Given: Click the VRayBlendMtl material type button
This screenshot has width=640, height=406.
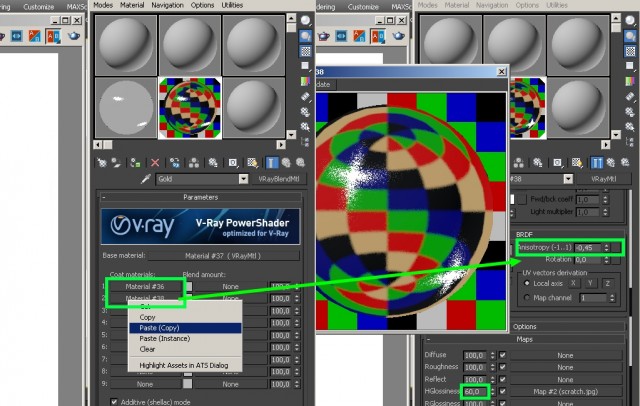Looking at the screenshot, I should (279, 179).
